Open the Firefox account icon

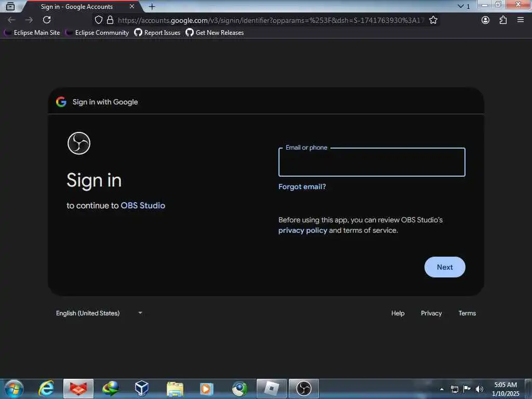point(486,20)
